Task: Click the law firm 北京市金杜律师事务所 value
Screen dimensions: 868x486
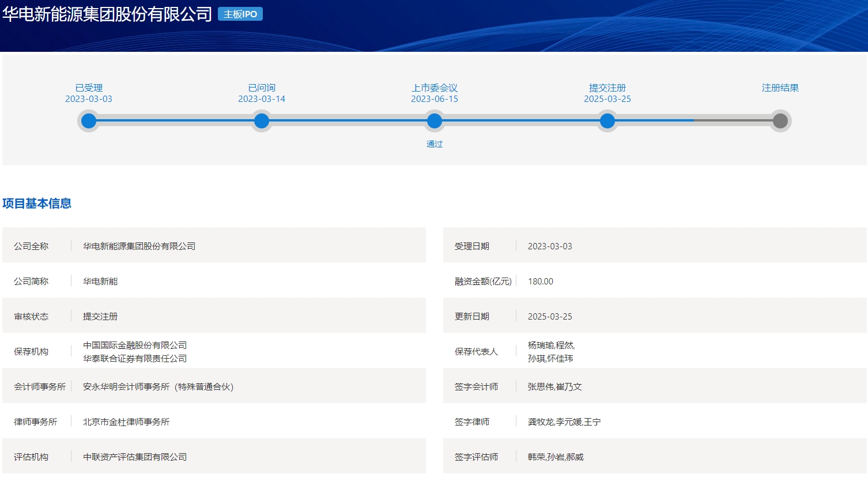Action: click(126, 422)
